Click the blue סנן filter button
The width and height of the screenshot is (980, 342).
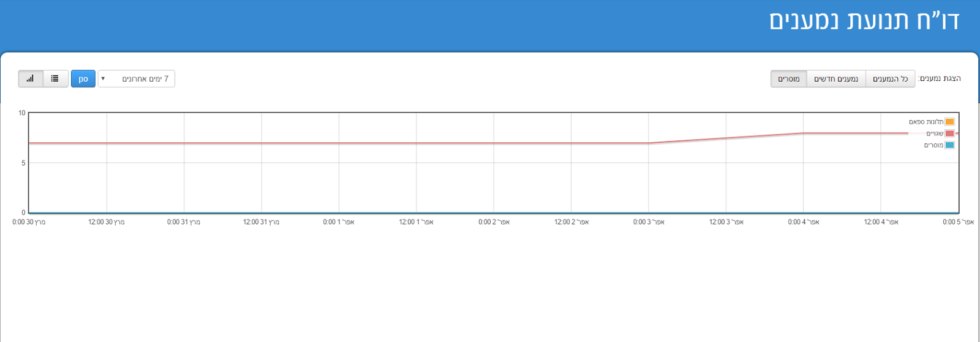(83, 78)
